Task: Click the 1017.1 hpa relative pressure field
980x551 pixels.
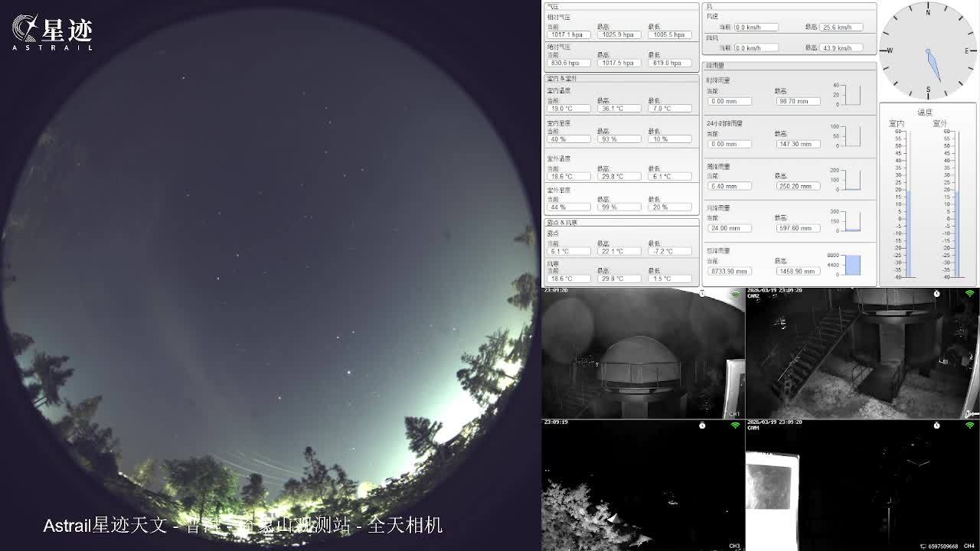Action: (568, 34)
